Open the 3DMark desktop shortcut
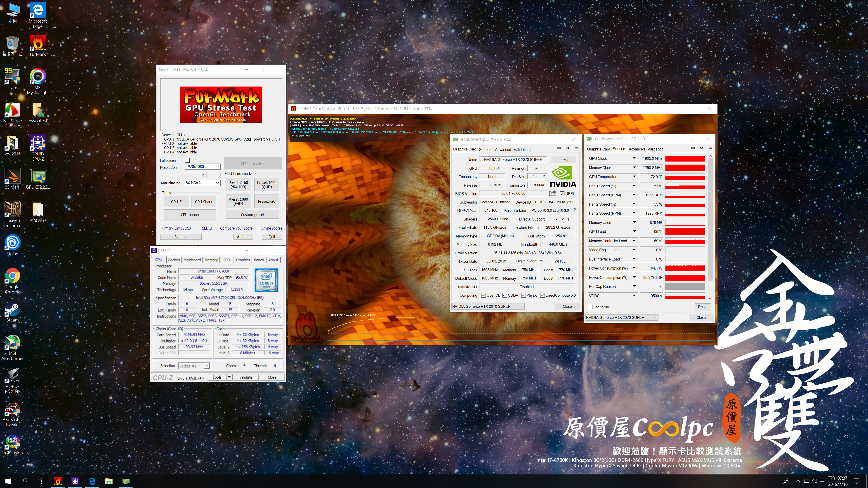 pos(12,178)
